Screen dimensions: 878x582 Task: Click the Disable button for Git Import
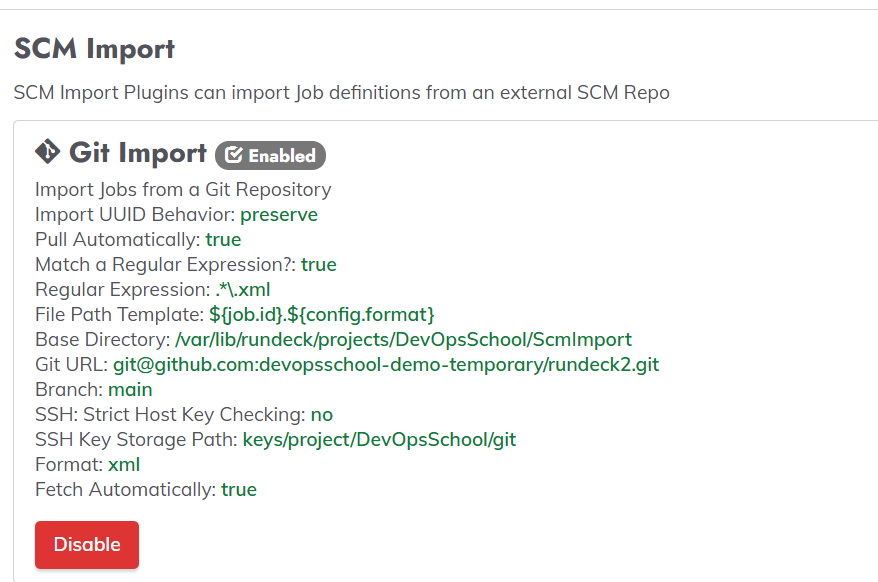pos(87,544)
